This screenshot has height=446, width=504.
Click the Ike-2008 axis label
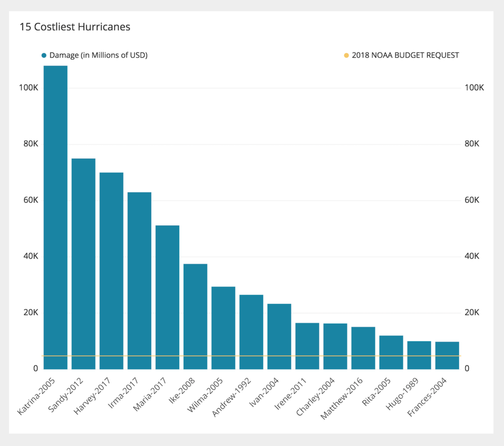coord(182,390)
